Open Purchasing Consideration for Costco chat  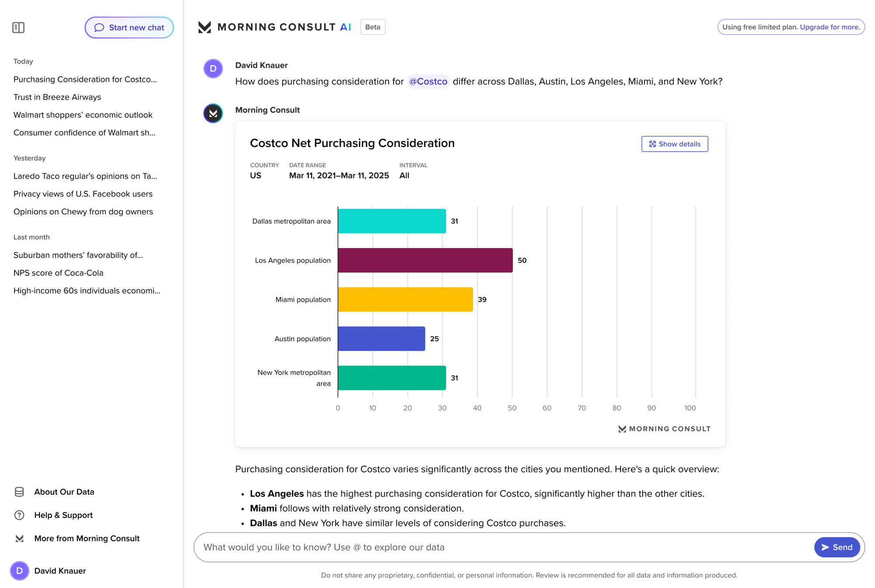85,79
